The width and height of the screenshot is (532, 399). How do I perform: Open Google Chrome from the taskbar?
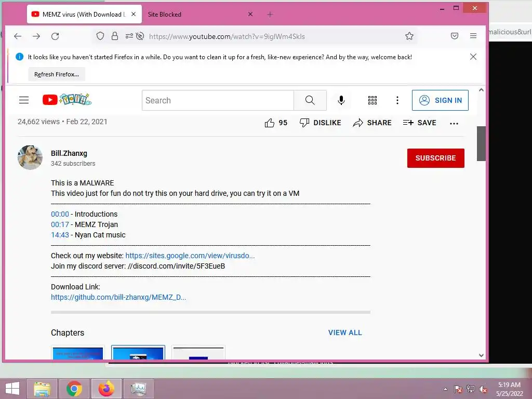point(74,389)
